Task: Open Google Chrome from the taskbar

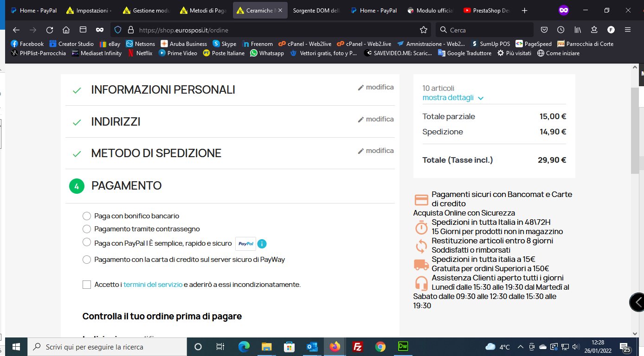Action: click(x=380, y=347)
